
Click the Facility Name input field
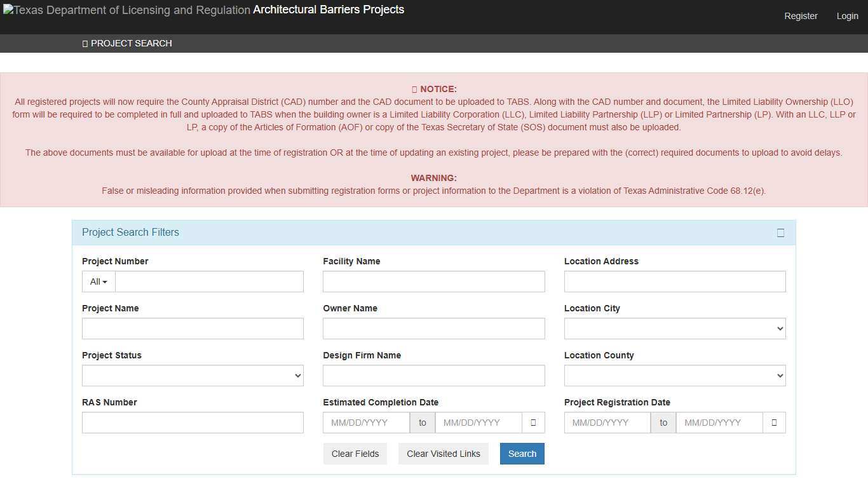[x=433, y=281]
